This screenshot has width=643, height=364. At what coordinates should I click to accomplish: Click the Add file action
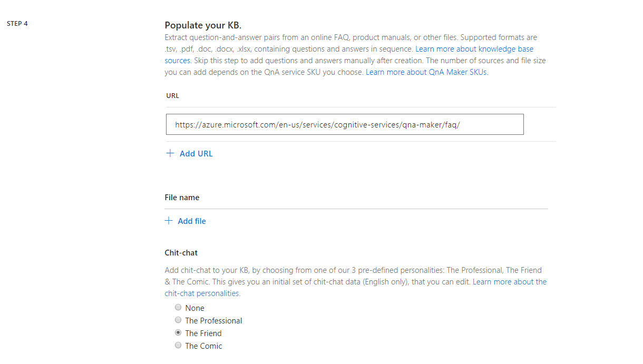192,221
